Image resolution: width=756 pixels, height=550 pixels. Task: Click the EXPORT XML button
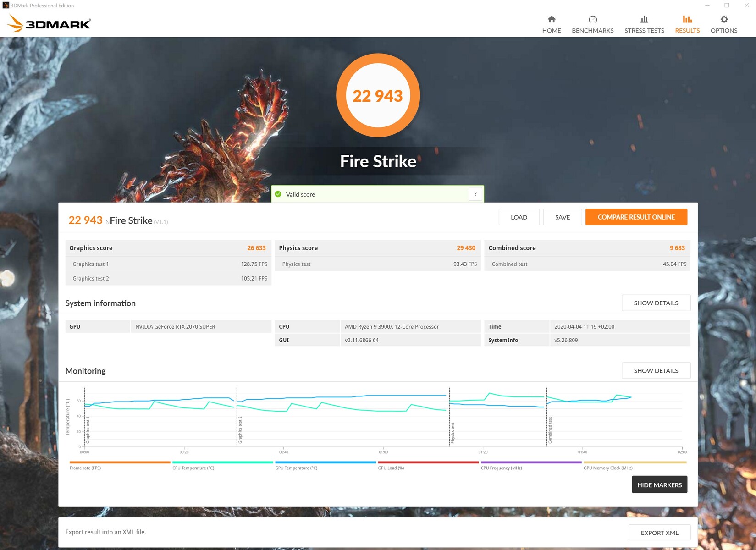pyautogui.click(x=659, y=533)
